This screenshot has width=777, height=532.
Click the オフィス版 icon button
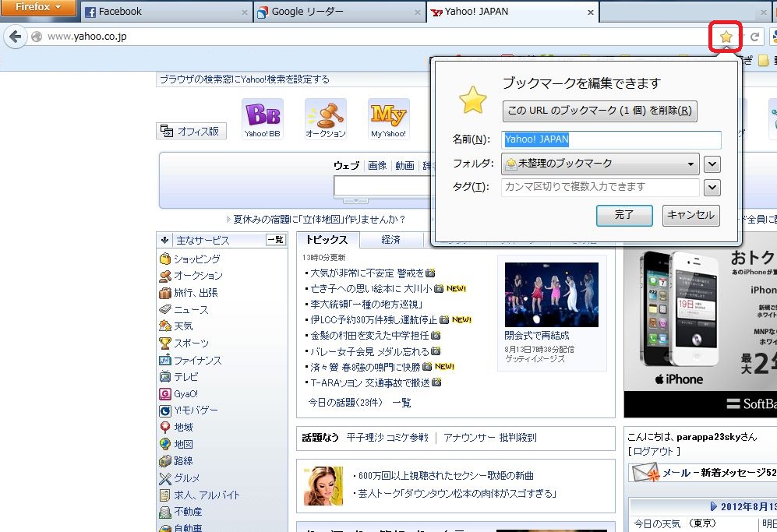(191, 131)
